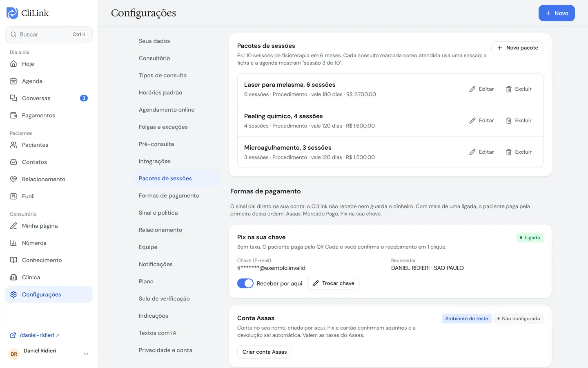Open Configurações gear icon in sidebar

[x=13, y=294]
